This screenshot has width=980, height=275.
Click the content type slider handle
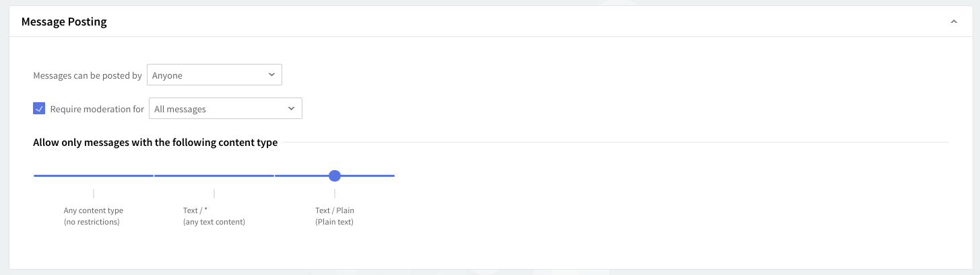pyautogui.click(x=335, y=176)
